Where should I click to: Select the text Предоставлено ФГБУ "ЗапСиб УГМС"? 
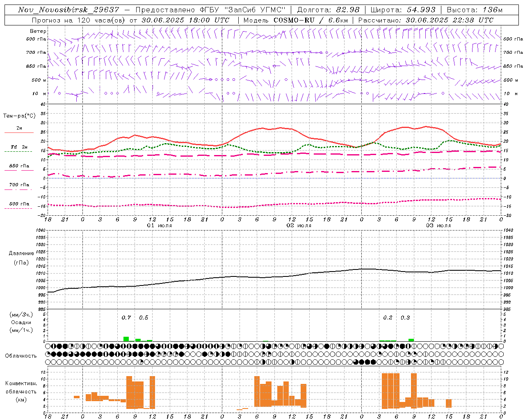[x=210, y=10]
